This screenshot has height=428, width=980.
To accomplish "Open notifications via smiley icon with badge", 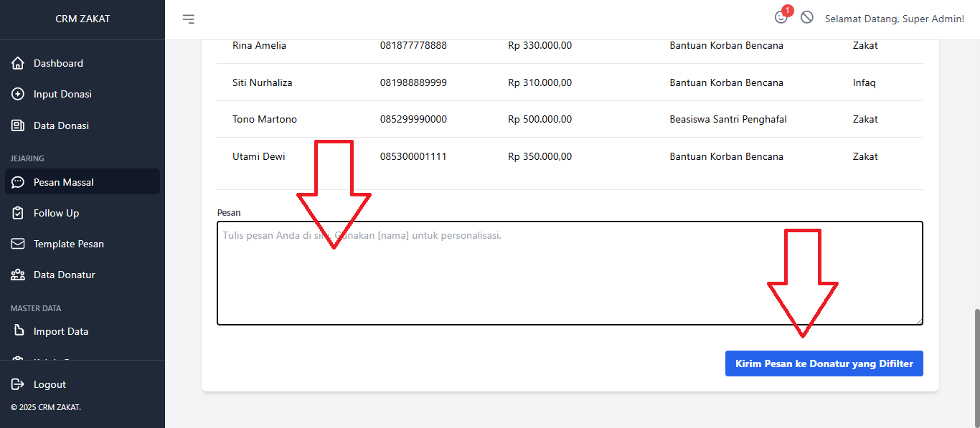I will tap(781, 18).
